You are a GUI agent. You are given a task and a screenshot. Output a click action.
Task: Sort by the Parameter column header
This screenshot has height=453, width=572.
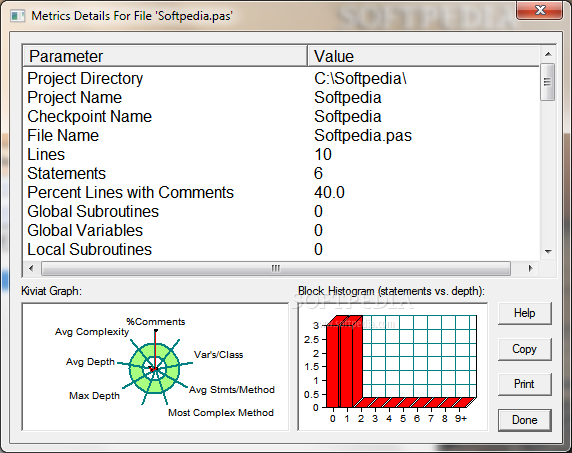[x=165, y=56]
